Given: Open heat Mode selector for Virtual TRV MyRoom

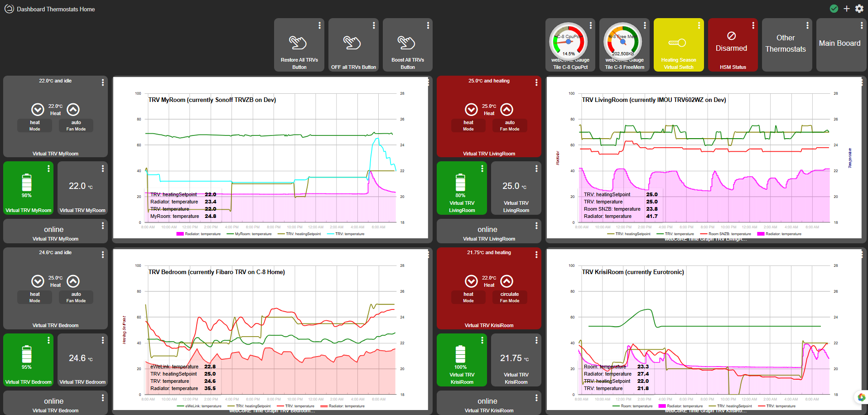Looking at the screenshot, I should pos(35,125).
